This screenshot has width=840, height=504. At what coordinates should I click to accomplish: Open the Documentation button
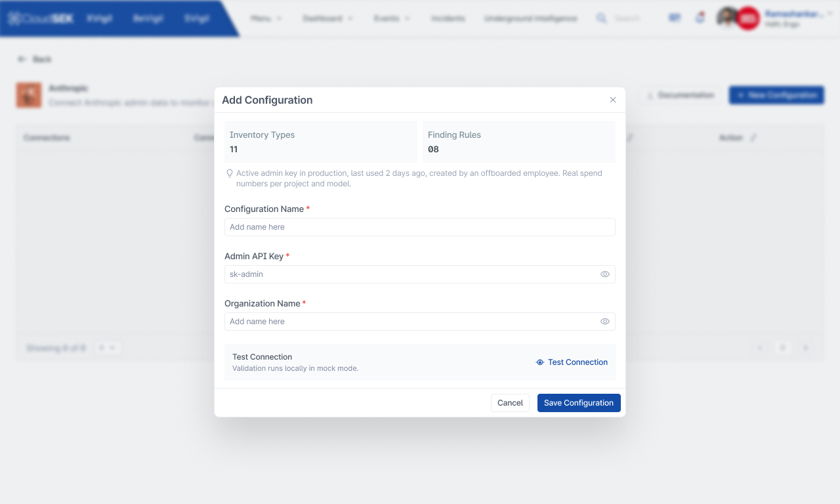(681, 95)
